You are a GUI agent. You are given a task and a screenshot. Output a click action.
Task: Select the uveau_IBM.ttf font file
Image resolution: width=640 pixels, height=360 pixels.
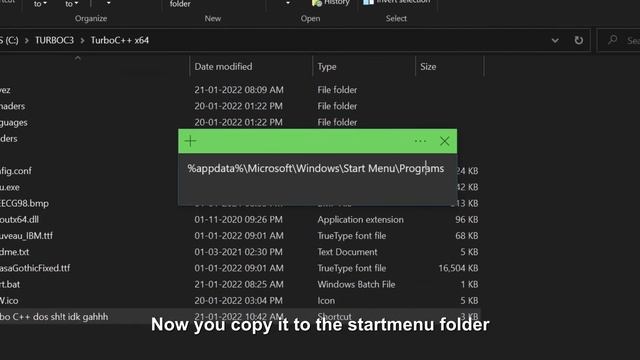tap(26, 236)
